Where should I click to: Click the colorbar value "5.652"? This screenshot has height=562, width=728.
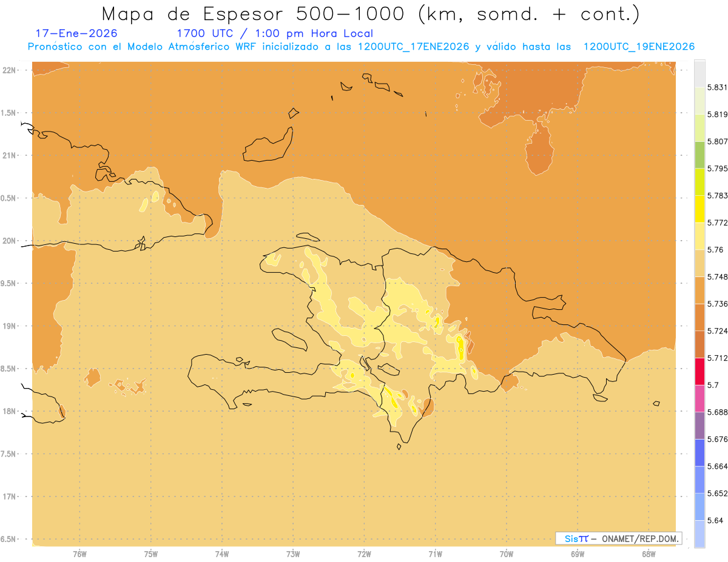(x=717, y=493)
